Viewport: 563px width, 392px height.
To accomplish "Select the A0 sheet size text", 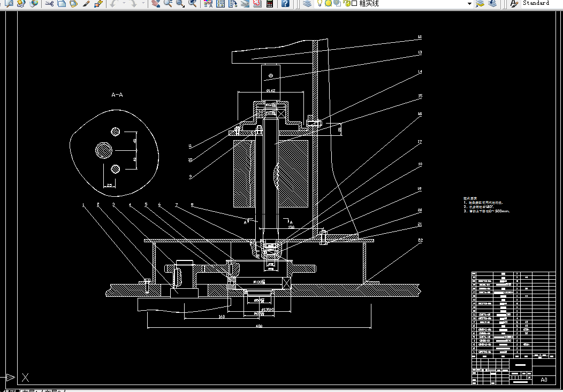I will [x=544, y=380].
